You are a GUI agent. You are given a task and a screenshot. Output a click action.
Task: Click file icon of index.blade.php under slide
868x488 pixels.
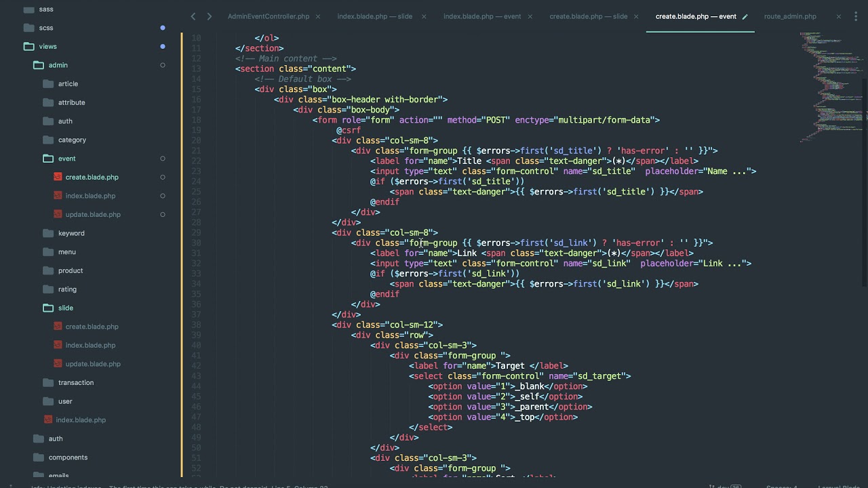click(58, 345)
